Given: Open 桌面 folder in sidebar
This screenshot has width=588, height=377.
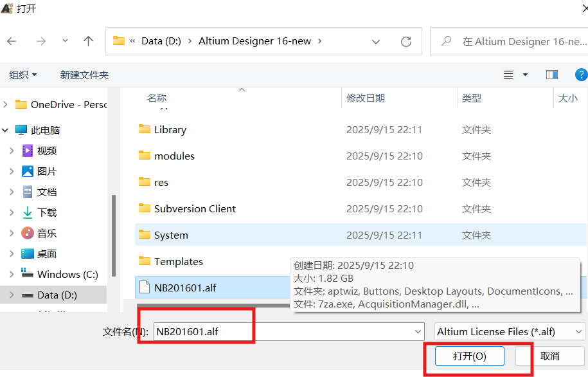Looking at the screenshot, I should tap(39, 254).
